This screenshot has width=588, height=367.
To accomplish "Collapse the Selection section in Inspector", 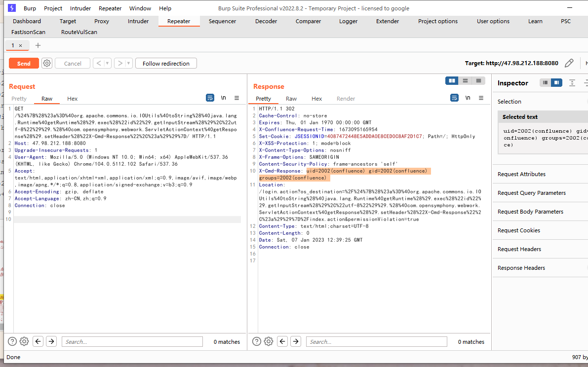I will coord(540,102).
